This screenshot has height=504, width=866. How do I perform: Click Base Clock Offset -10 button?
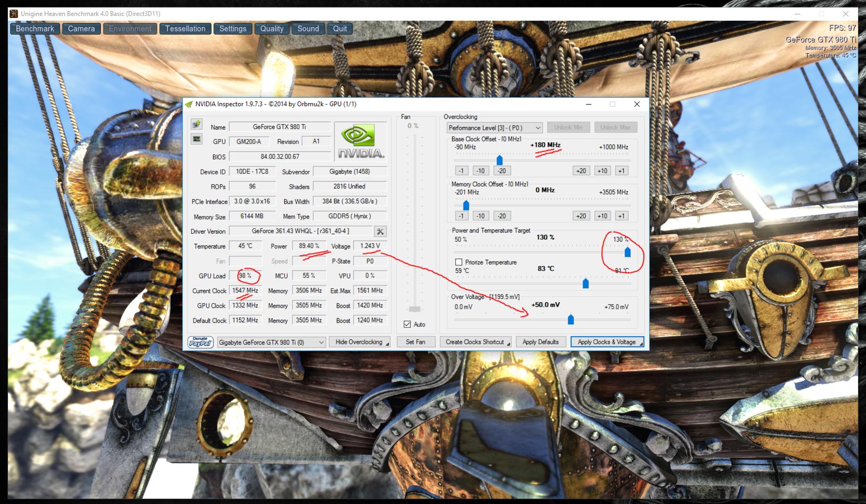click(481, 171)
